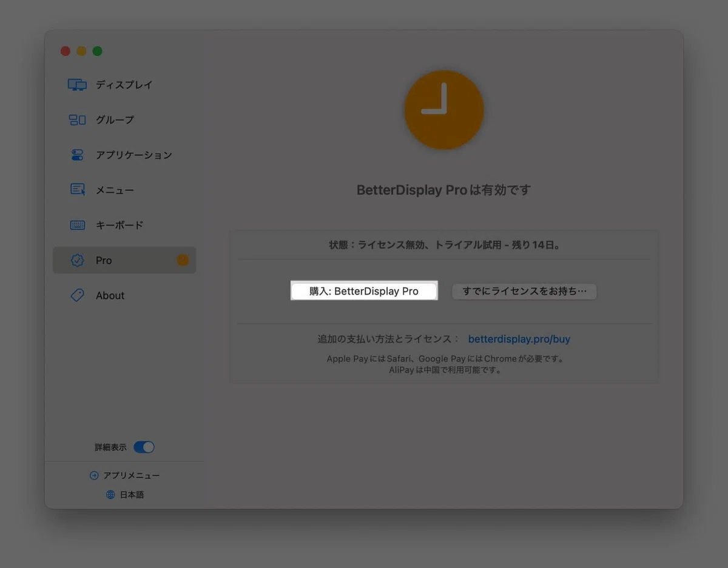Select the メニュー sidebar item

(124, 190)
